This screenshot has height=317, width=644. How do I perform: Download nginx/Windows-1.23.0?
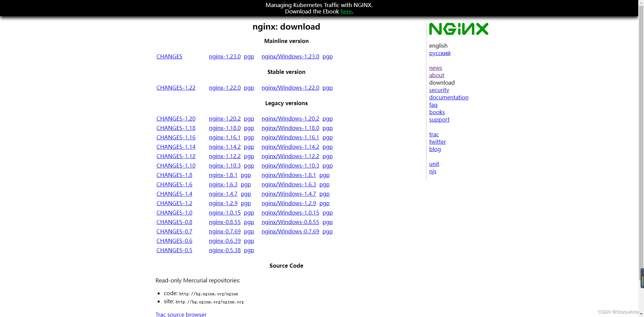coord(290,56)
